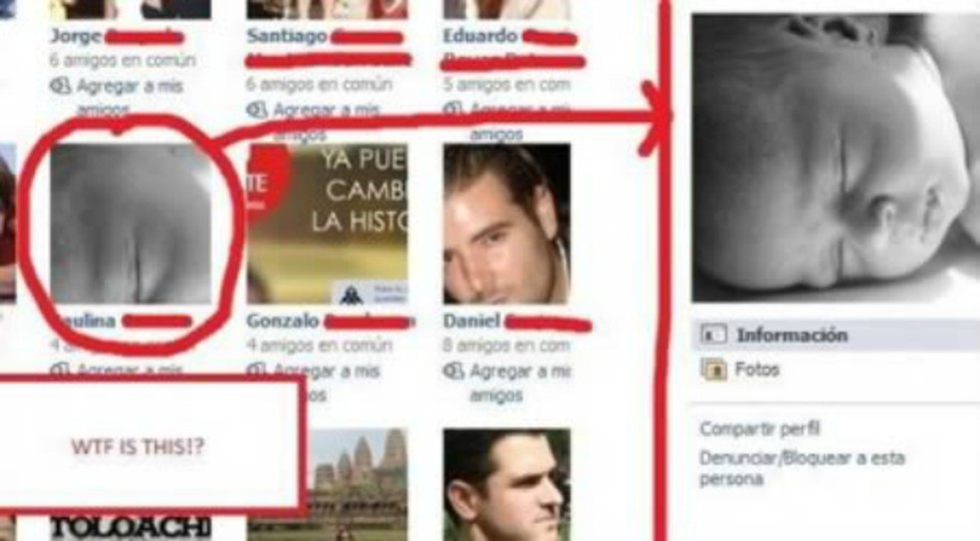Open the Fotos profile section
This screenshot has height=541, width=980.
pyautogui.click(x=757, y=370)
